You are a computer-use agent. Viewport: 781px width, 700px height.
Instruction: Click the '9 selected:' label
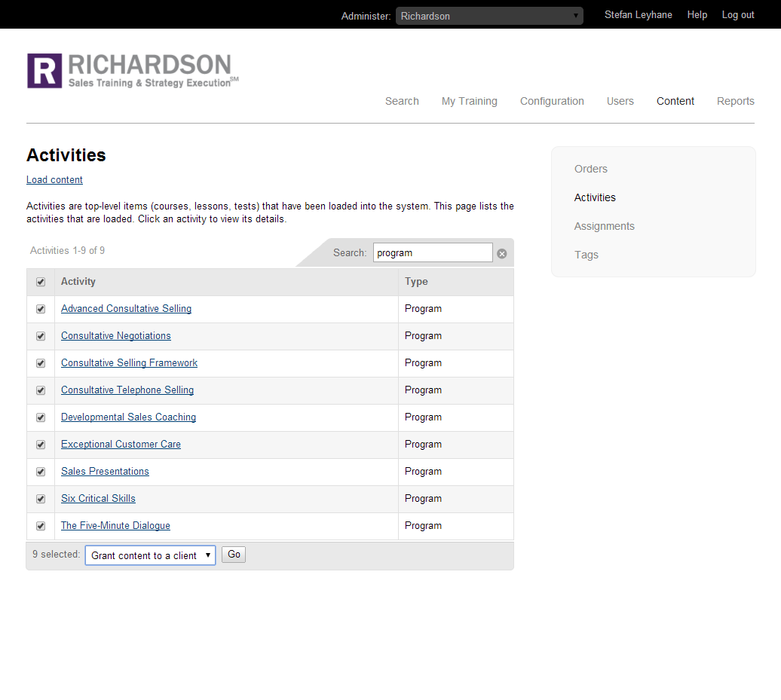coord(57,554)
